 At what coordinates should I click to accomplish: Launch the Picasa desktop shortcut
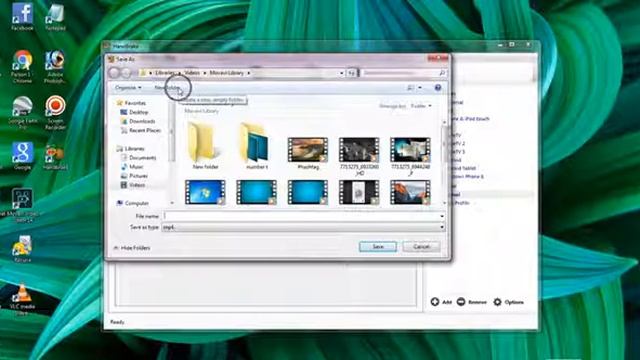[x=22, y=249]
